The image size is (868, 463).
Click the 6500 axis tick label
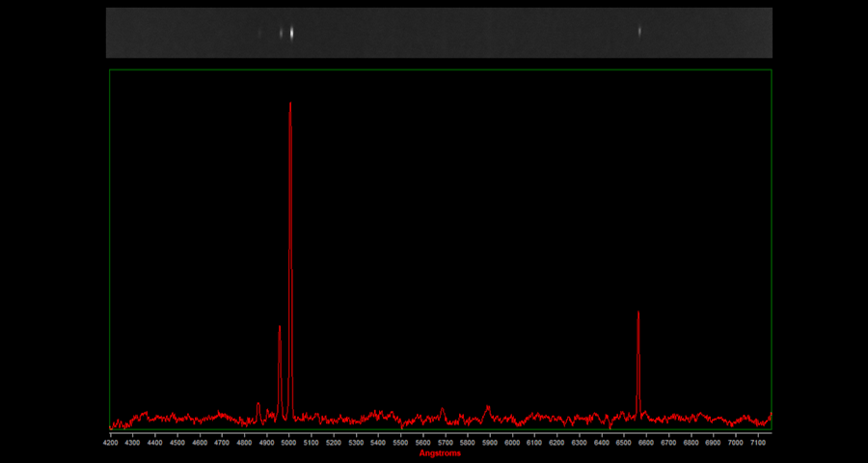[624, 443]
